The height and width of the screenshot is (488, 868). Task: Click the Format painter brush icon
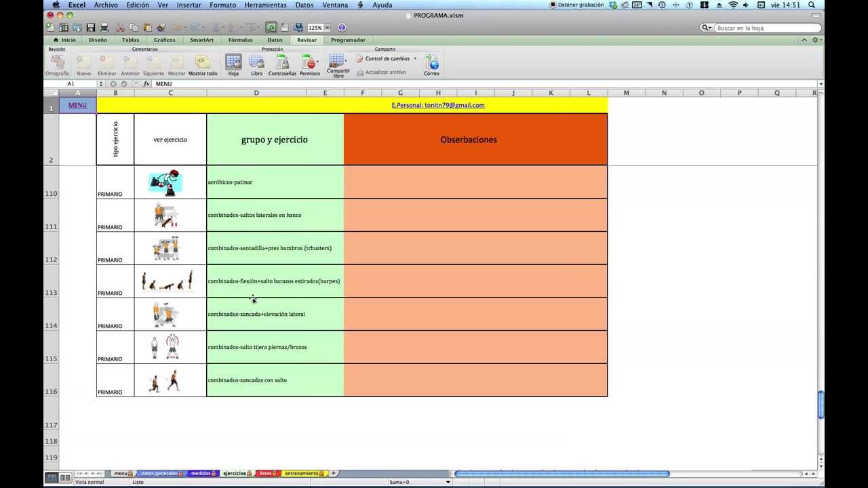pyautogui.click(x=161, y=28)
